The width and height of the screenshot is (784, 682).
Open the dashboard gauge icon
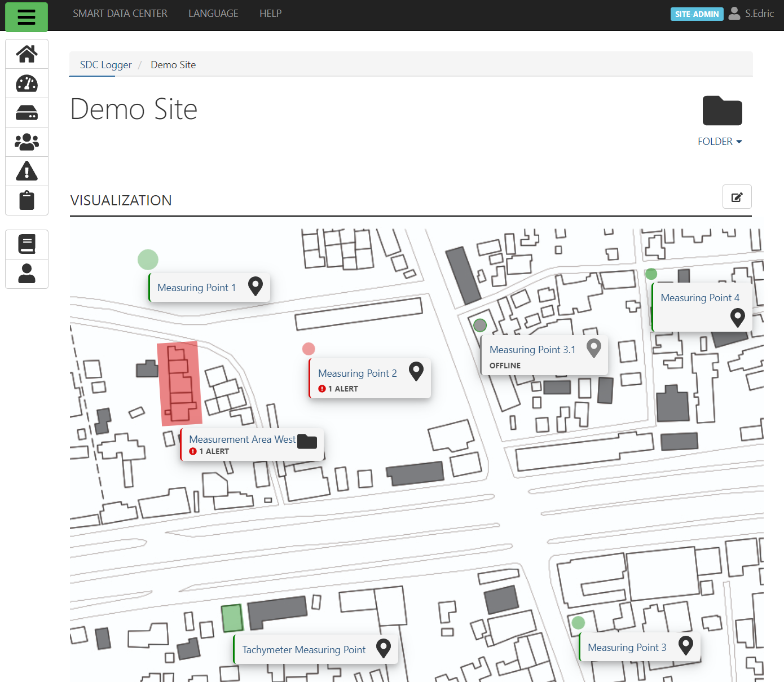27,83
